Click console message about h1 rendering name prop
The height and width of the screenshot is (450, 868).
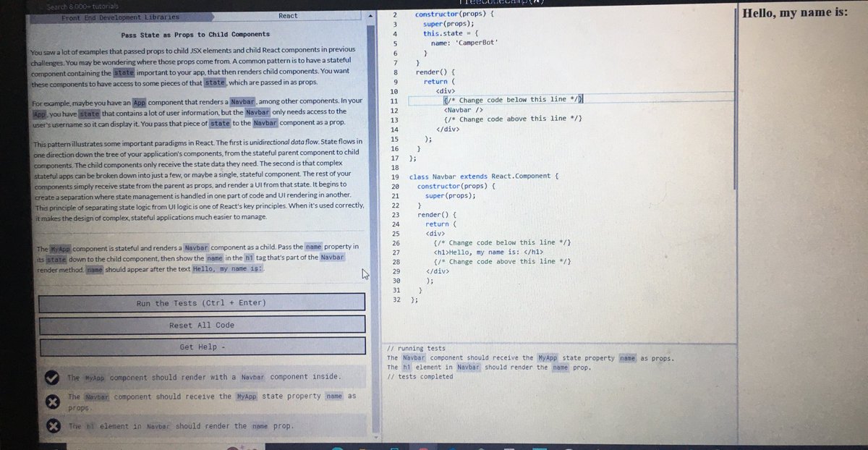point(489,367)
